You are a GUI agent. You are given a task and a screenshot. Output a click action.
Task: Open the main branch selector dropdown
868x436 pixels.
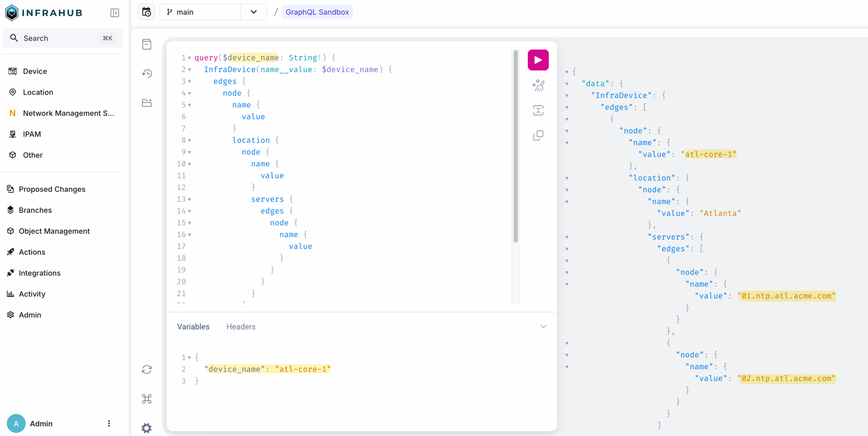(x=200, y=12)
